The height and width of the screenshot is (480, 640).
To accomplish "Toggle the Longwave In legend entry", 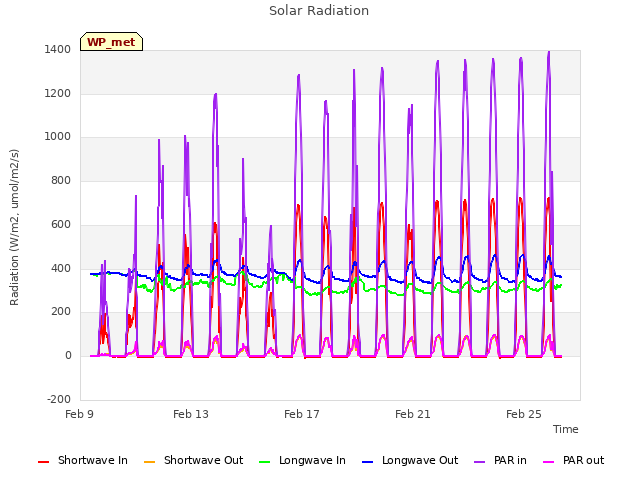I will click(x=302, y=460).
